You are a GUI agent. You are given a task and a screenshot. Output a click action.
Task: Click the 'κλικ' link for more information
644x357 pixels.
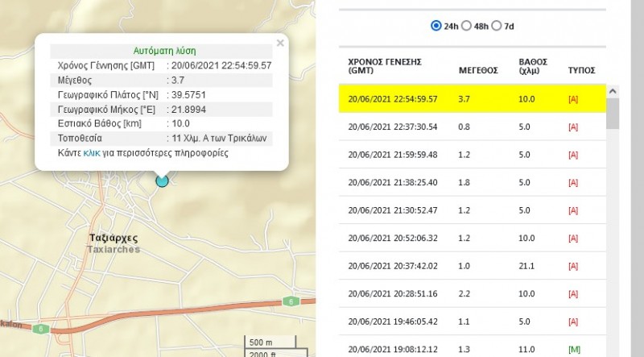tap(92, 152)
